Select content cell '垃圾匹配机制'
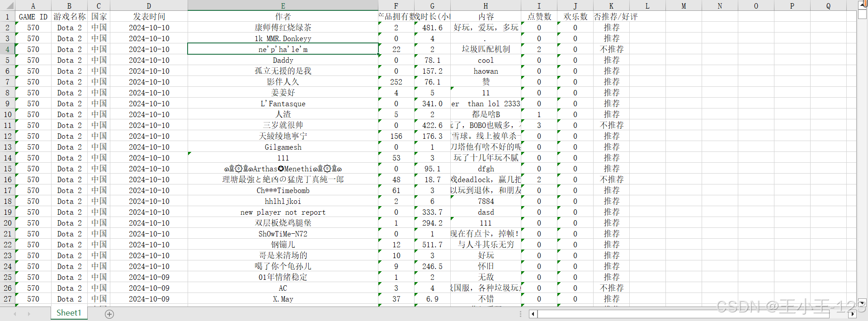Image resolution: width=868 pixels, height=321 pixels. point(486,49)
